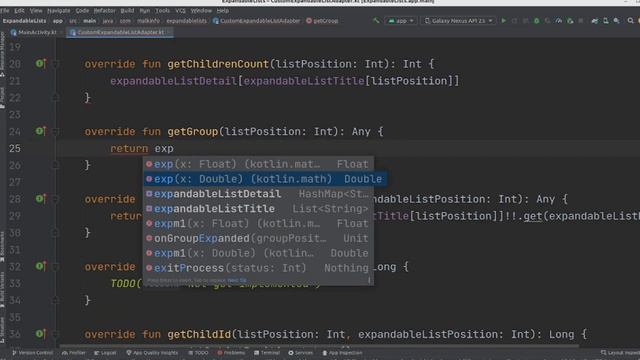Open the VCS menu

(180, 11)
